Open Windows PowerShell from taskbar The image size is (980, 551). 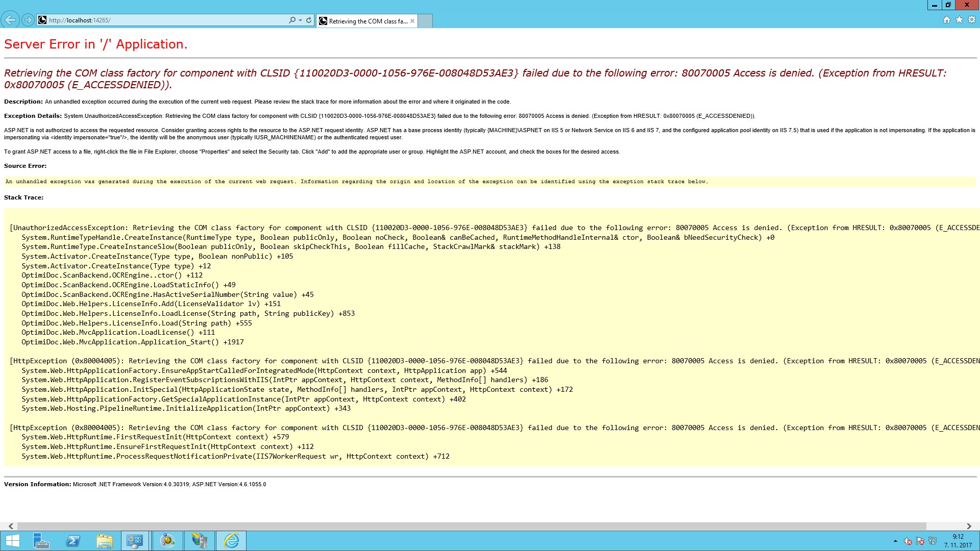click(73, 541)
